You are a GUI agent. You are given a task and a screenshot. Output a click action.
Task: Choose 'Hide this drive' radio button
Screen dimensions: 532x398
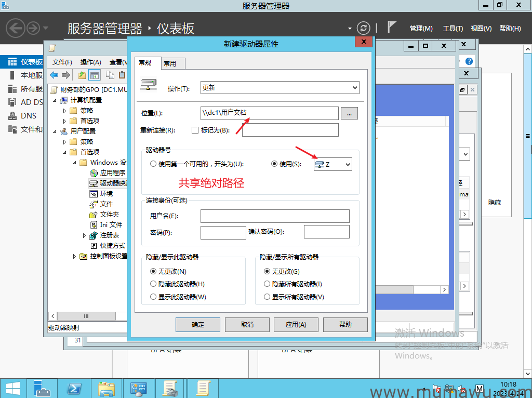153,284
